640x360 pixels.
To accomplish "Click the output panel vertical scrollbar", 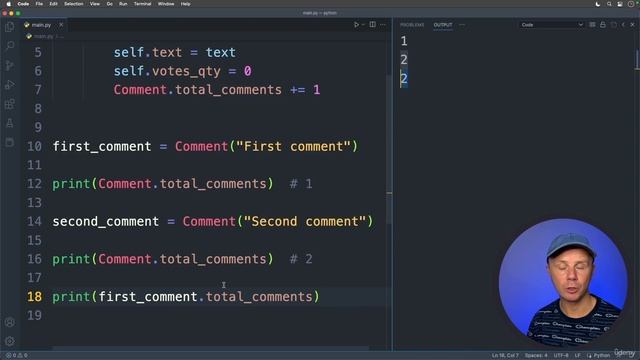I will (638, 60).
